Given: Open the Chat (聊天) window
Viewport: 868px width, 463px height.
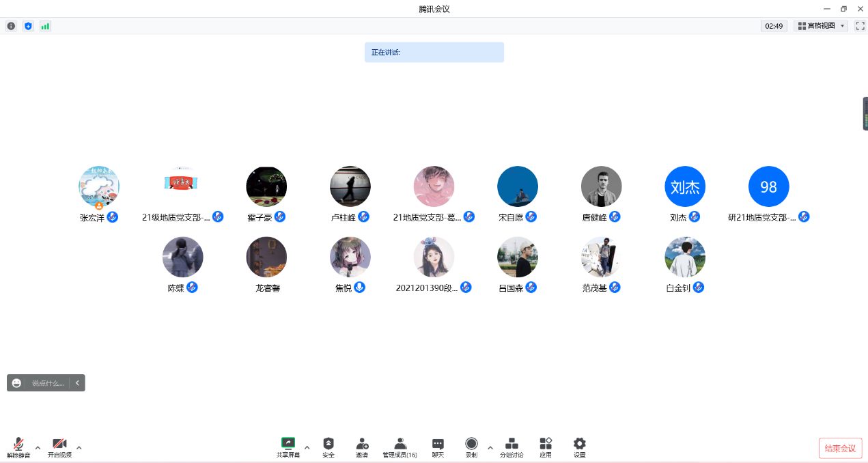Looking at the screenshot, I should [x=438, y=447].
